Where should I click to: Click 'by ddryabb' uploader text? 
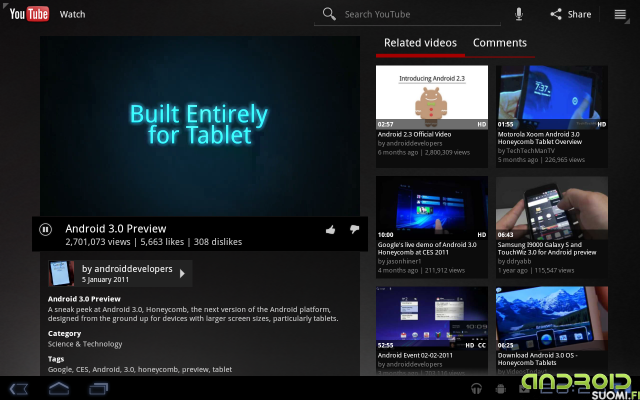coord(514,261)
